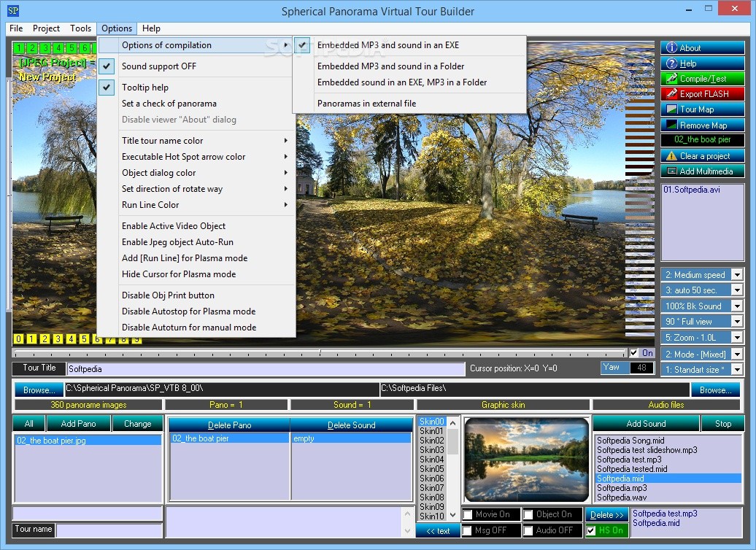Toggle the On checkbox beside the ruler

634,353
